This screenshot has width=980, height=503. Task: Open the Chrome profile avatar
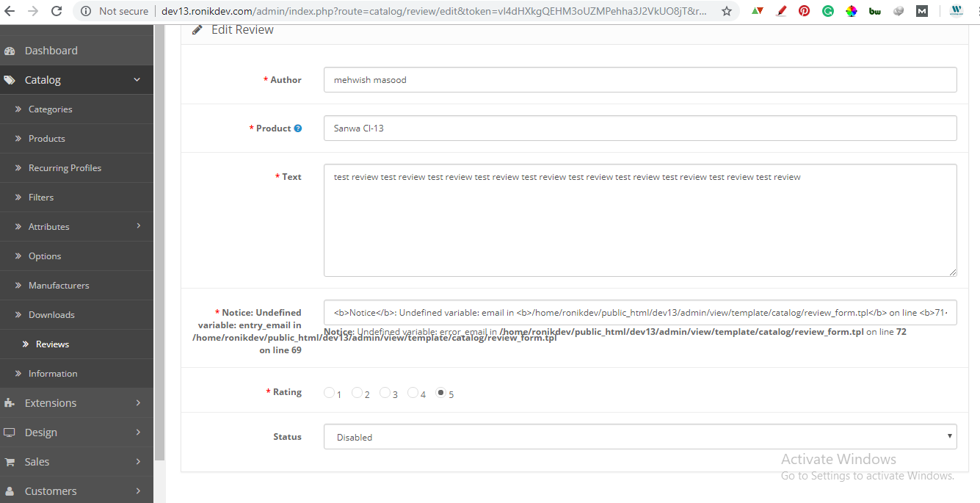point(957,11)
